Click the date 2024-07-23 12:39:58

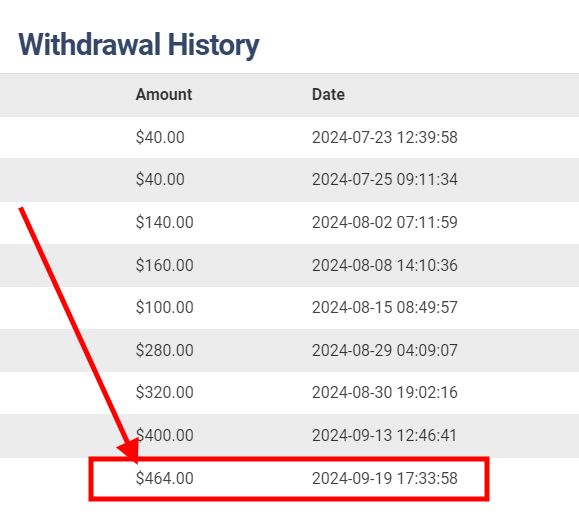click(385, 137)
